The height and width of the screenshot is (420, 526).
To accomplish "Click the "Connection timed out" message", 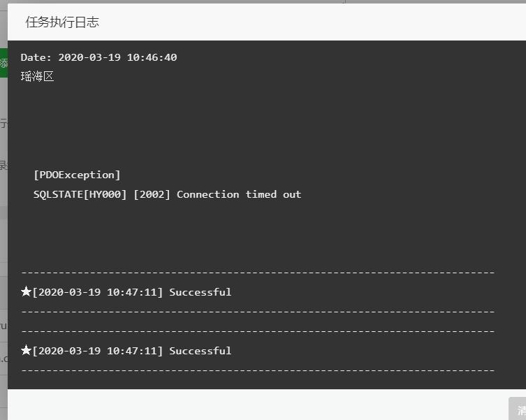I will click(239, 194).
